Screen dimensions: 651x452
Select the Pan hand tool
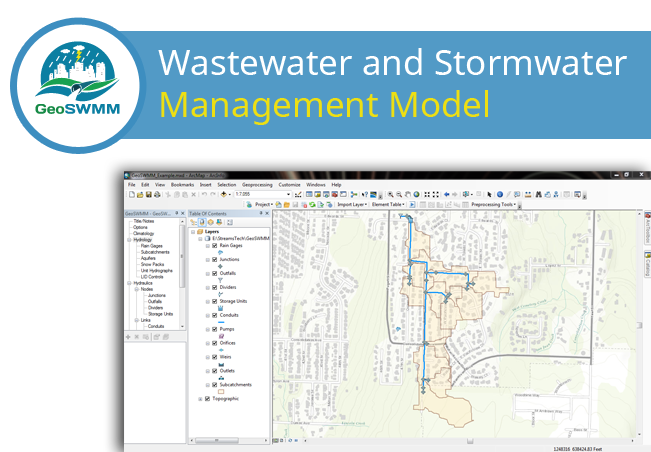(x=408, y=194)
